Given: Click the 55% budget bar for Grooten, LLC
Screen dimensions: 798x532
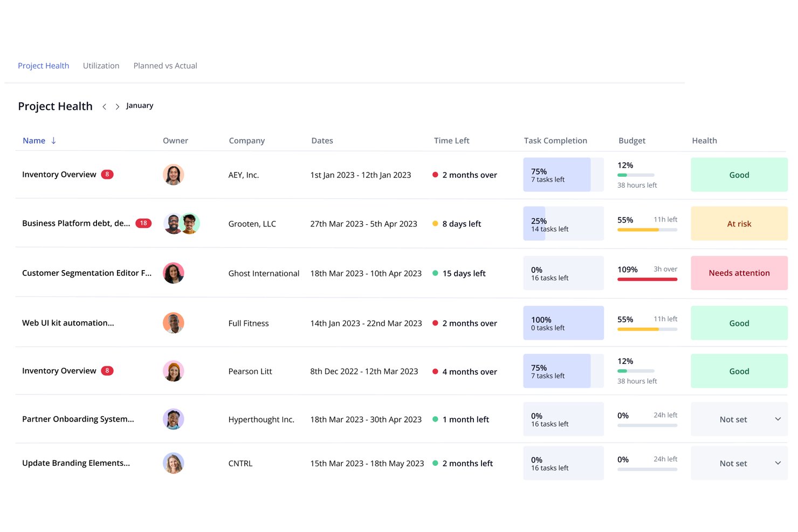Looking at the screenshot, I should point(648,230).
